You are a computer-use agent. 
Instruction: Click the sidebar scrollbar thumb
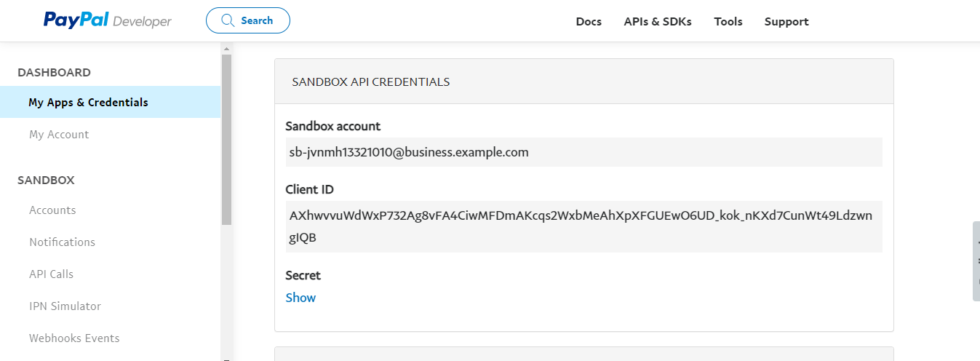point(226,138)
